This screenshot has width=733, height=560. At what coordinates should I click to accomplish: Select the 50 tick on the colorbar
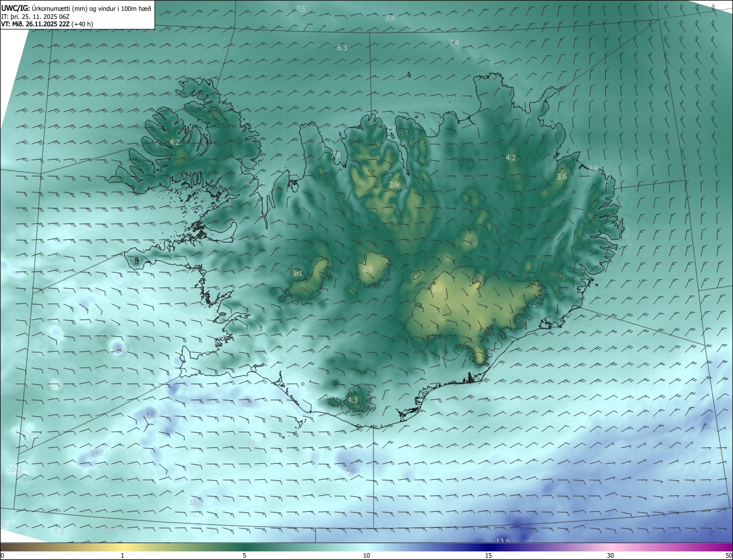(728, 555)
